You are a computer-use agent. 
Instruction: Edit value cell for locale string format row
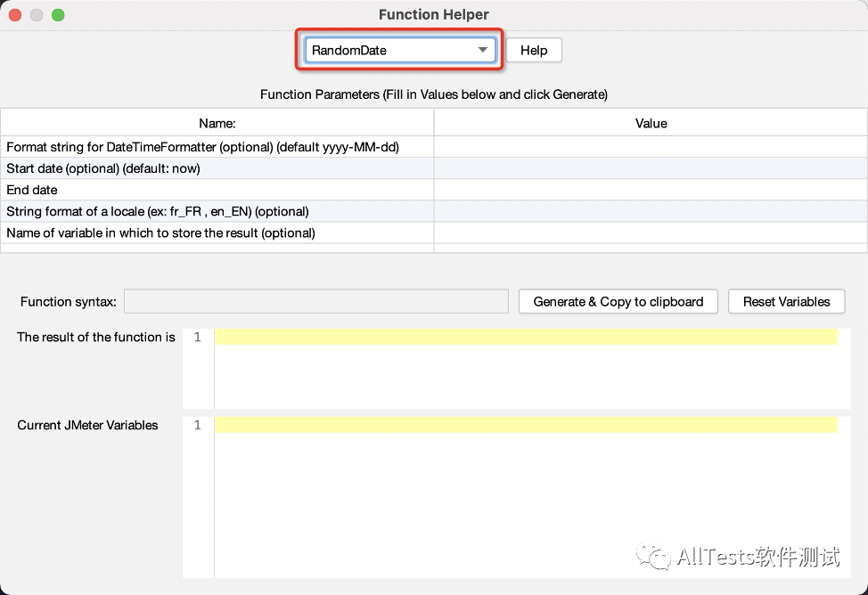pos(651,211)
